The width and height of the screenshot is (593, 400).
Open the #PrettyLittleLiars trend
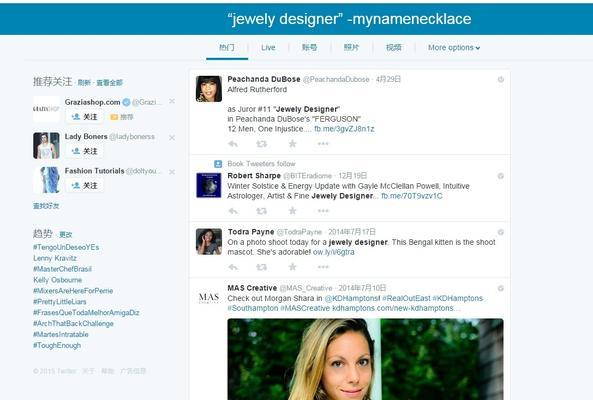pos(60,302)
